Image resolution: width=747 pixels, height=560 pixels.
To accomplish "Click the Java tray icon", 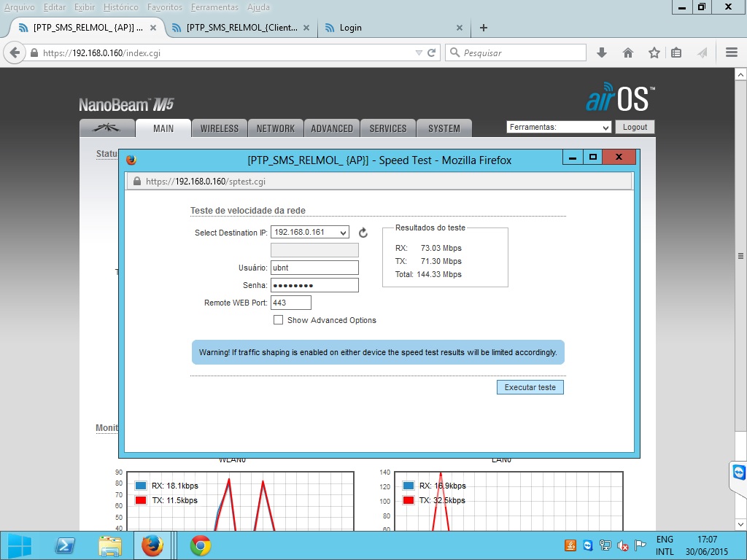I will 570,545.
